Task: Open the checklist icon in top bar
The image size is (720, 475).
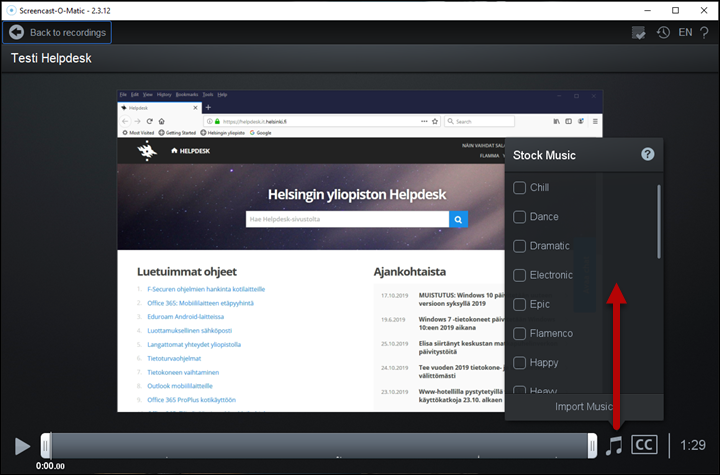Action: (638, 33)
